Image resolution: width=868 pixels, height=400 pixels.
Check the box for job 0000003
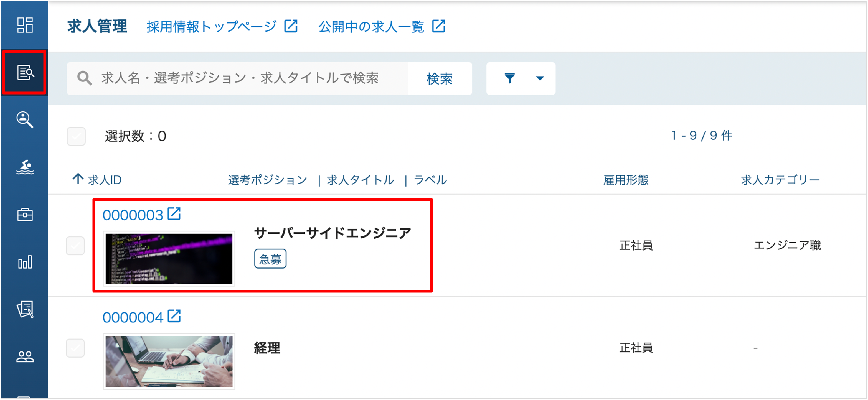[x=75, y=246]
